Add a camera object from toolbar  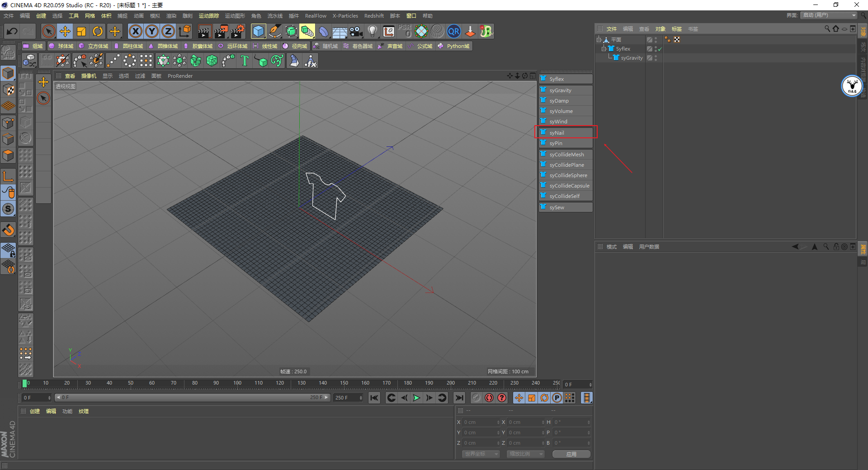pyautogui.click(x=356, y=32)
